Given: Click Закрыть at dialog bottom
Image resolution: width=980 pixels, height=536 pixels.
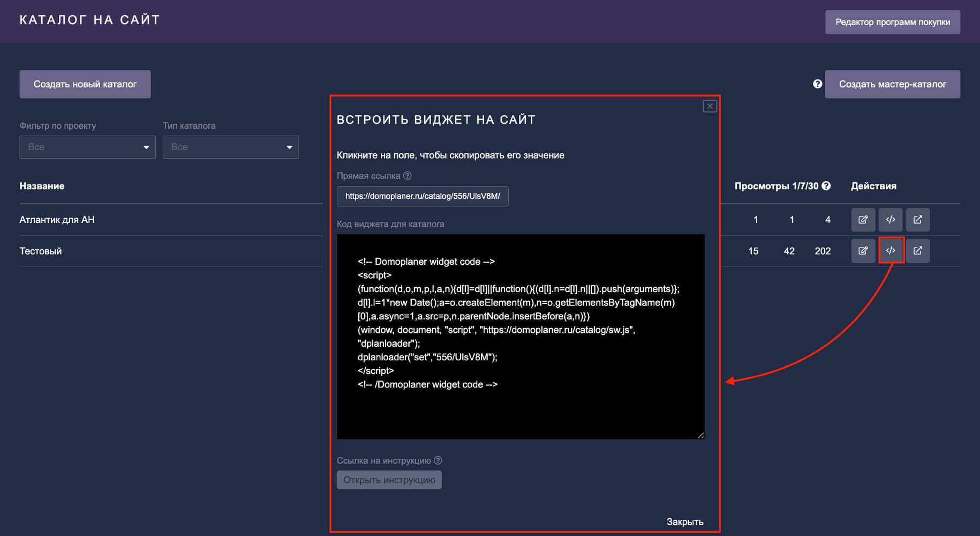Looking at the screenshot, I should click(x=684, y=522).
